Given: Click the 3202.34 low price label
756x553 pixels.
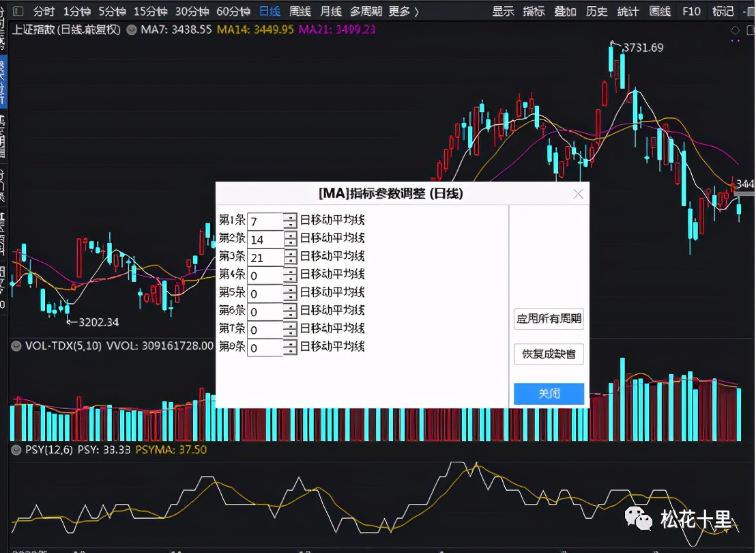Looking at the screenshot, I should click(98, 322).
